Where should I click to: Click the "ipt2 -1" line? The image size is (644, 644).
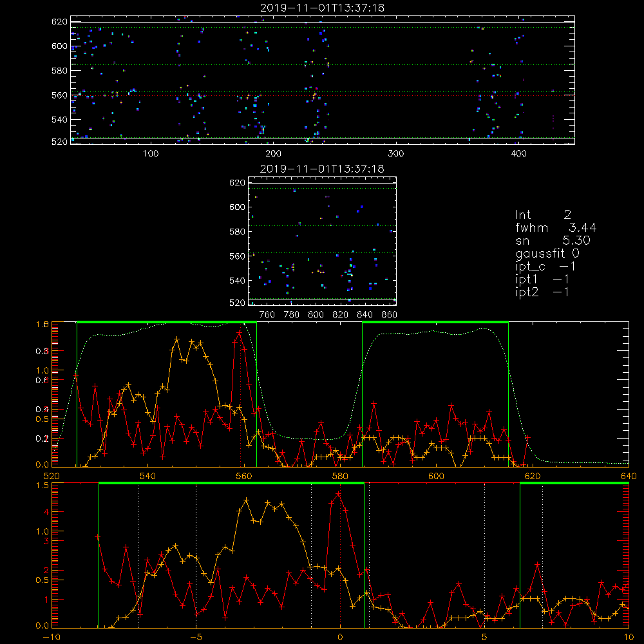(542, 292)
